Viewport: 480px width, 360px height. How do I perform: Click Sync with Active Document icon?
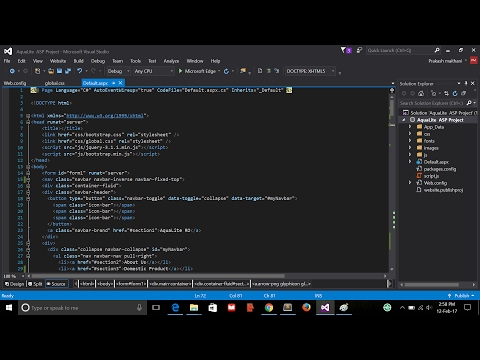tap(446, 94)
